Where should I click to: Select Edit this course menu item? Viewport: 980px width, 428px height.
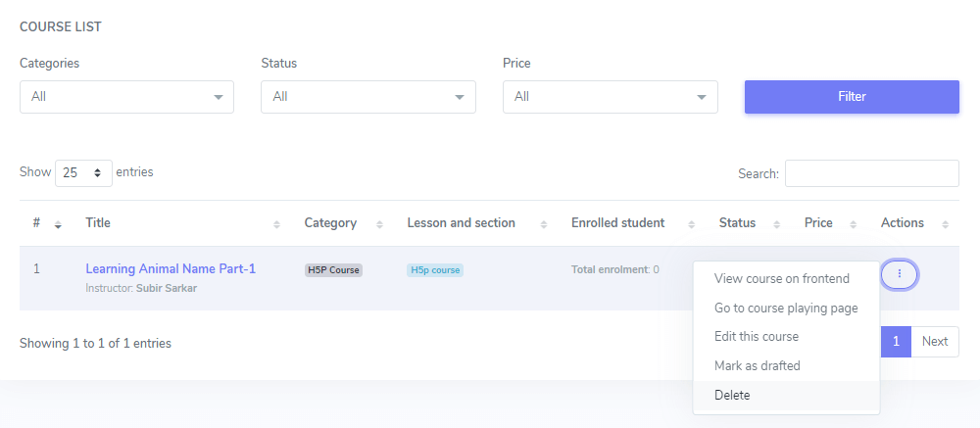pyautogui.click(x=756, y=336)
